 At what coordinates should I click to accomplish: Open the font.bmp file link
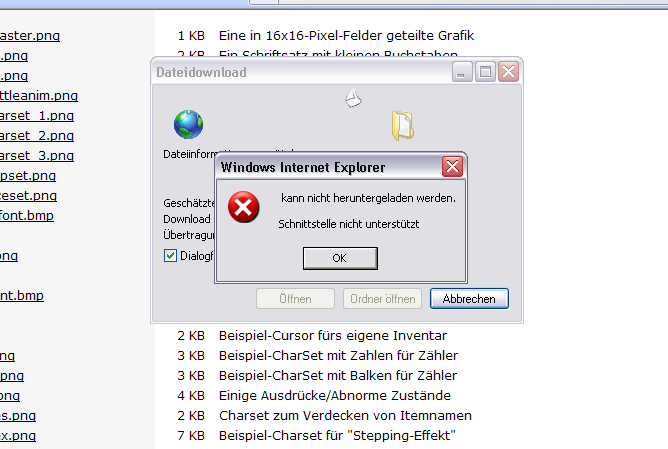point(27,216)
